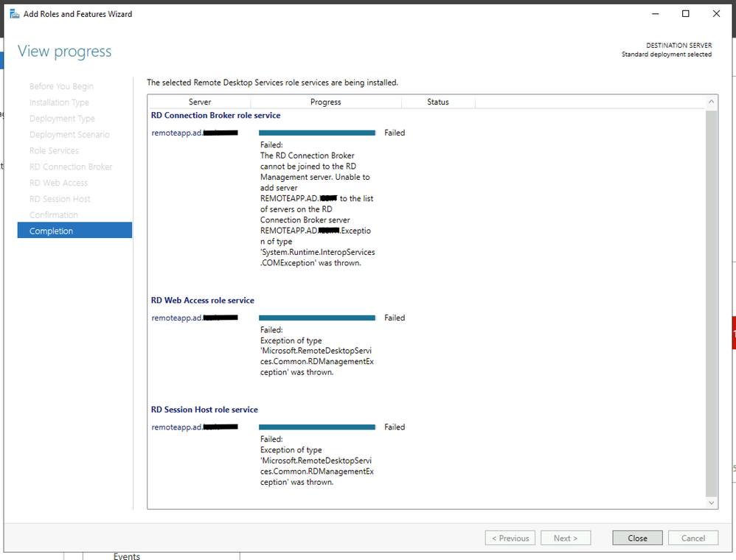The height and width of the screenshot is (560, 736).
Task: Click the scroll-down arrow of the results list
Action: tap(711, 503)
